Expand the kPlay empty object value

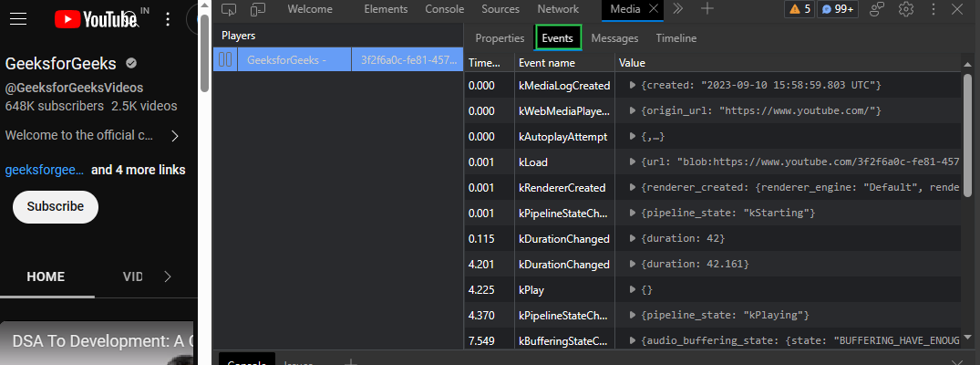tap(633, 290)
